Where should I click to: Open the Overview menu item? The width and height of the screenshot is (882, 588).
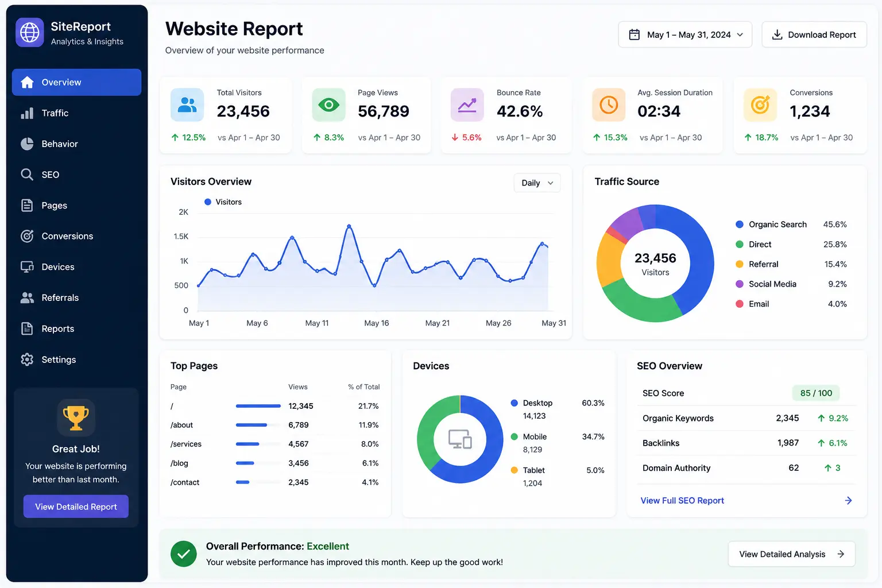coord(76,82)
